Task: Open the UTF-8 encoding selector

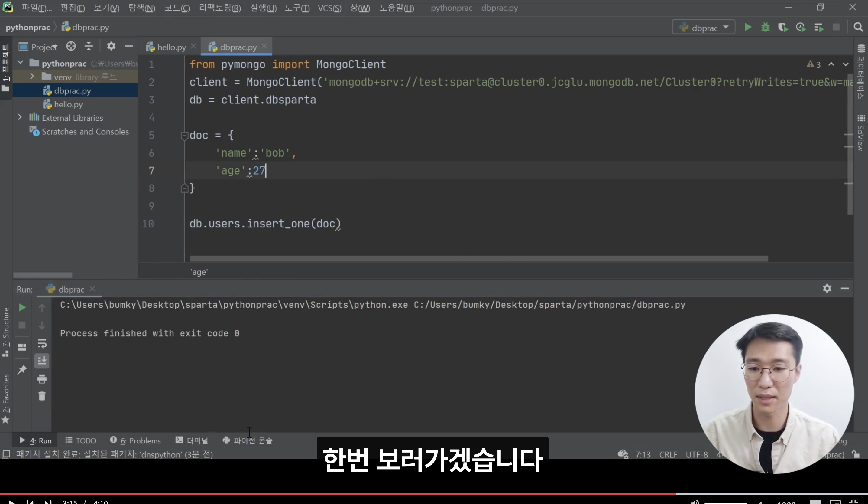Action: pos(696,454)
